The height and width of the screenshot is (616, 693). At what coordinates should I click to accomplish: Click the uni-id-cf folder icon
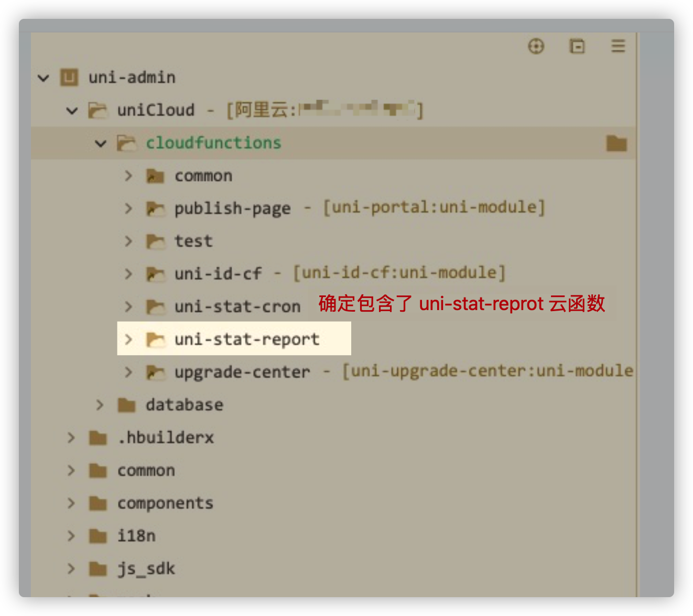click(x=155, y=274)
